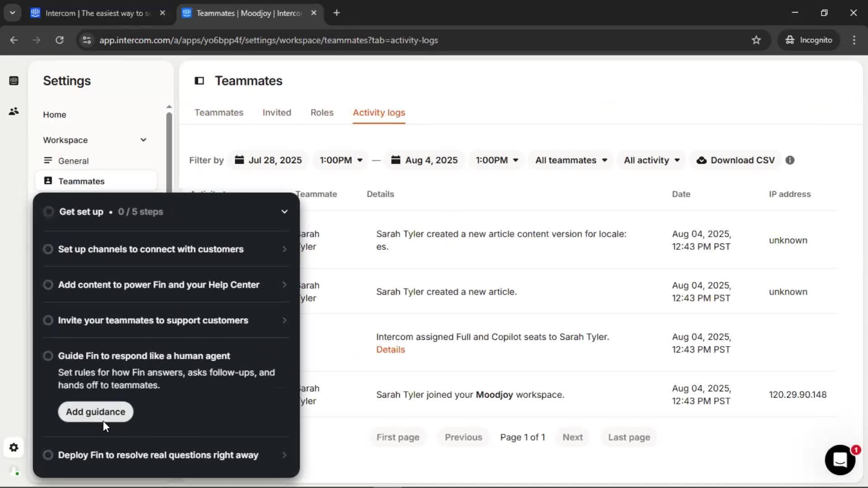Open start time 1:00PM dropdown
868x488 pixels.
tap(341, 160)
